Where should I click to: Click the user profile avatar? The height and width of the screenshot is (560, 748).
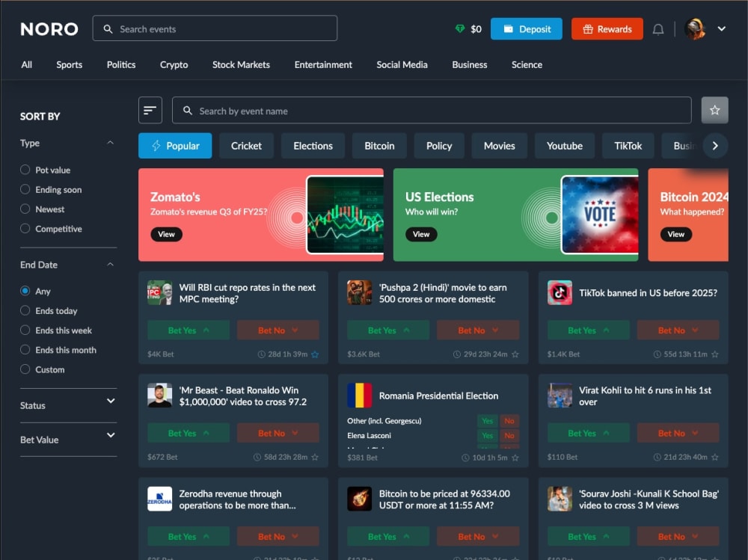pyautogui.click(x=695, y=28)
